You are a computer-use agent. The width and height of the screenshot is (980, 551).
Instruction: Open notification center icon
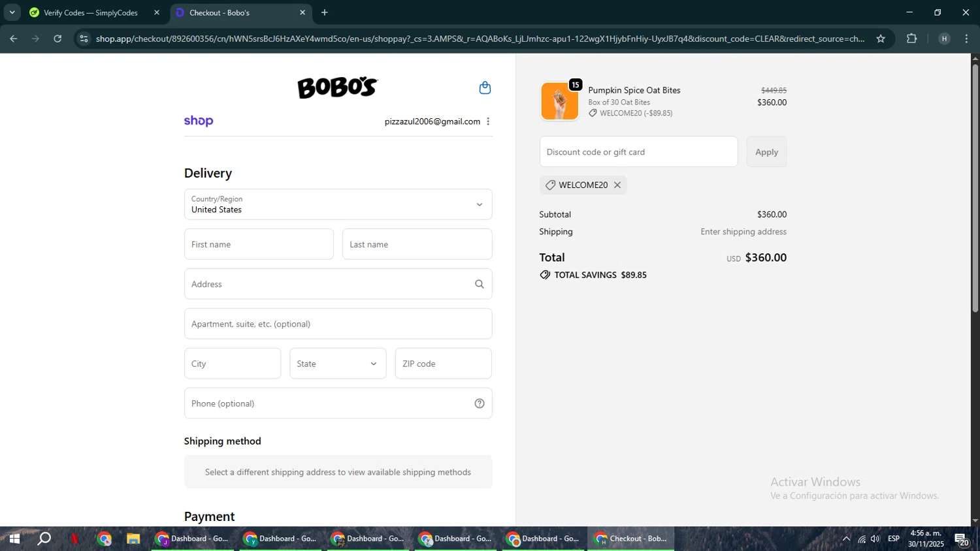[962, 539]
